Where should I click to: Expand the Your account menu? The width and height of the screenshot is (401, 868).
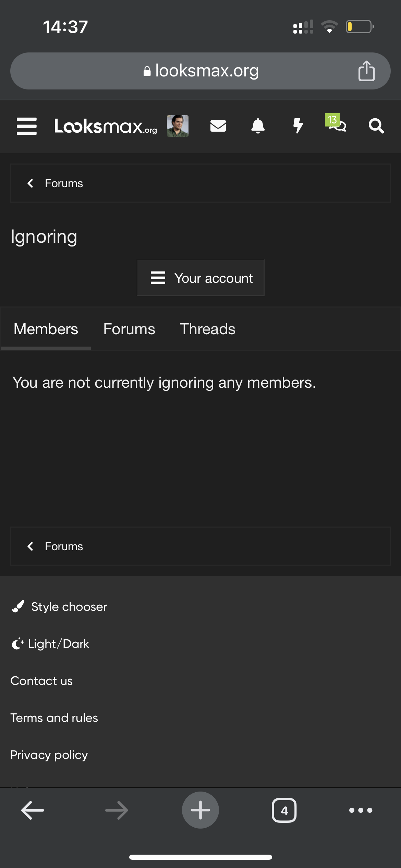coord(201,278)
